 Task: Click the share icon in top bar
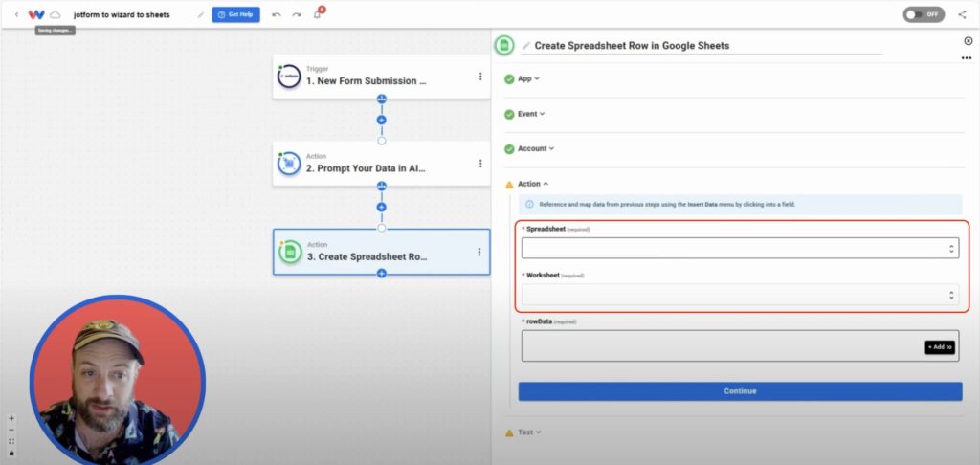tap(962, 14)
